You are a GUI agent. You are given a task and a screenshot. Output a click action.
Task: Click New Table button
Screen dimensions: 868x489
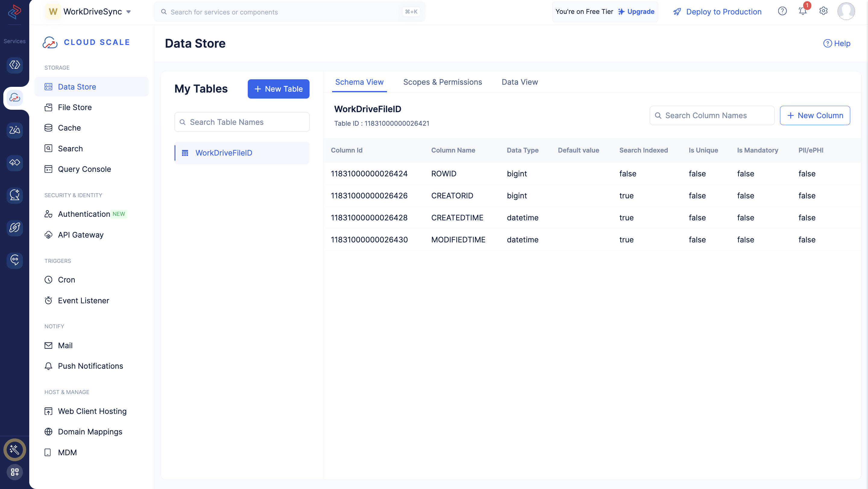point(278,88)
